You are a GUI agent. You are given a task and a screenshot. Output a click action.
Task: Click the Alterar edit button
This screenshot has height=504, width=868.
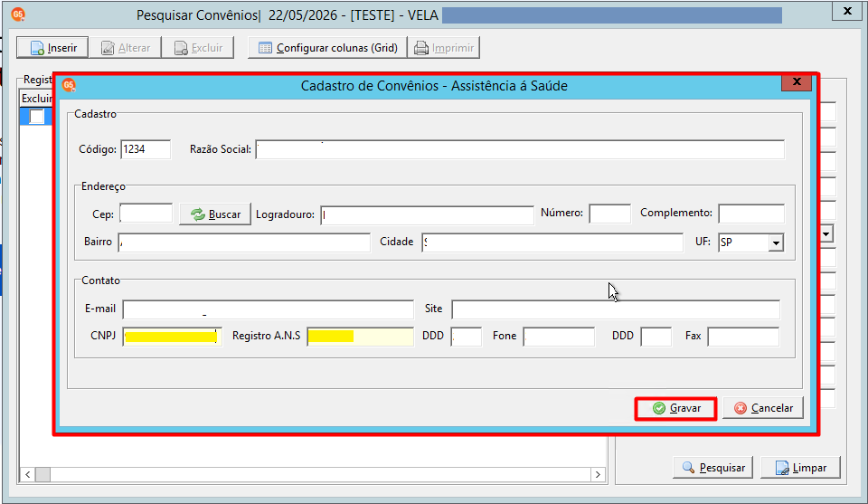tap(125, 48)
